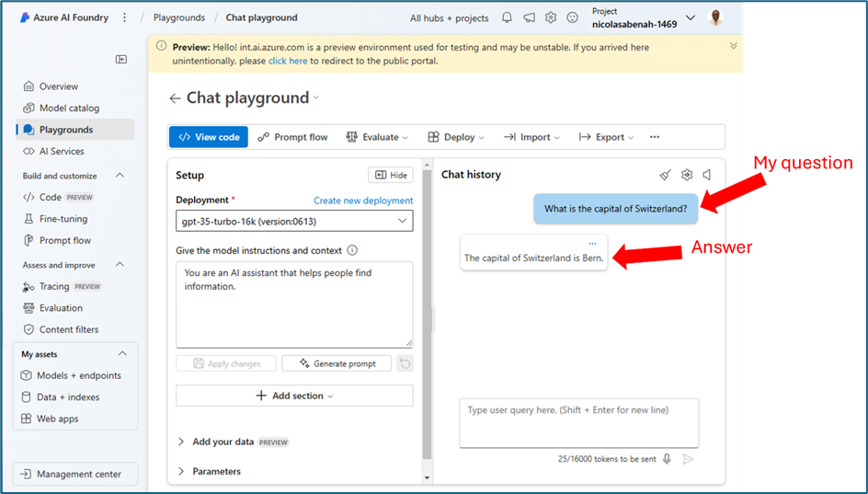The image size is (868, 494).
Task: Click the scrollbar down arrow in Setup panel
Action: 427,477
